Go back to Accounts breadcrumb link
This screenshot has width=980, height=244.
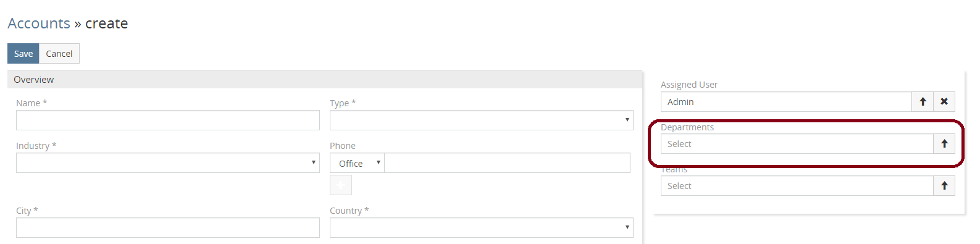point(39,23)
